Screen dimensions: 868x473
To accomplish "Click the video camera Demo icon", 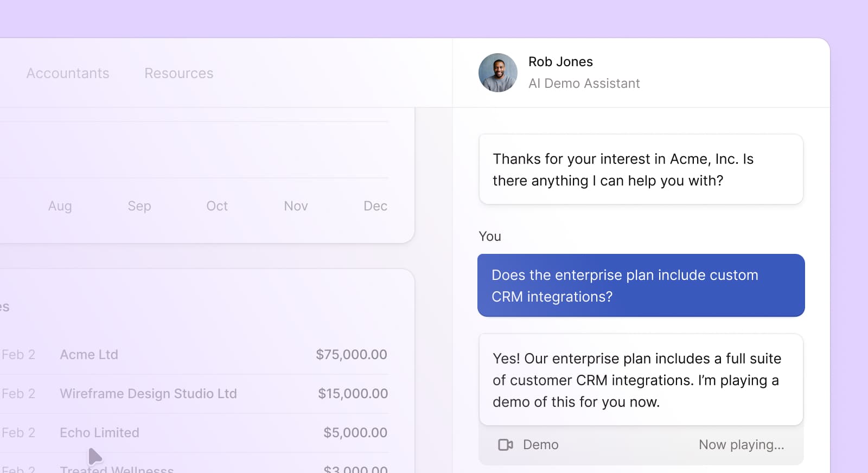I will coord(505,445).
